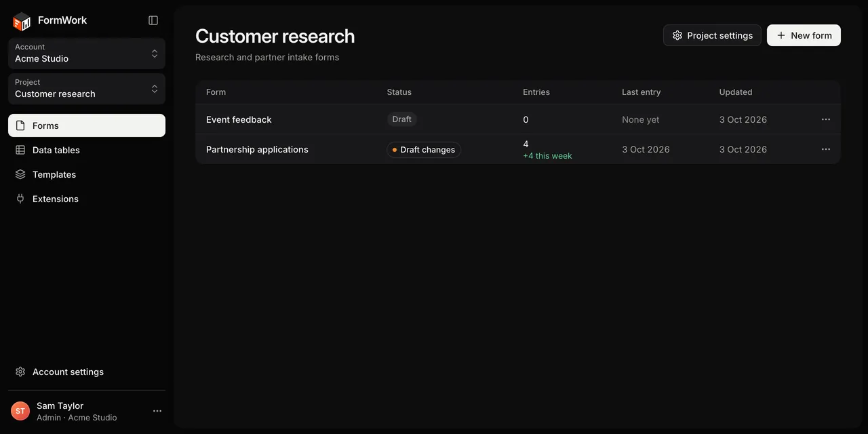868x434 pixels.
Task: Click the '+4 this week' text
Action: coord(547,156)
